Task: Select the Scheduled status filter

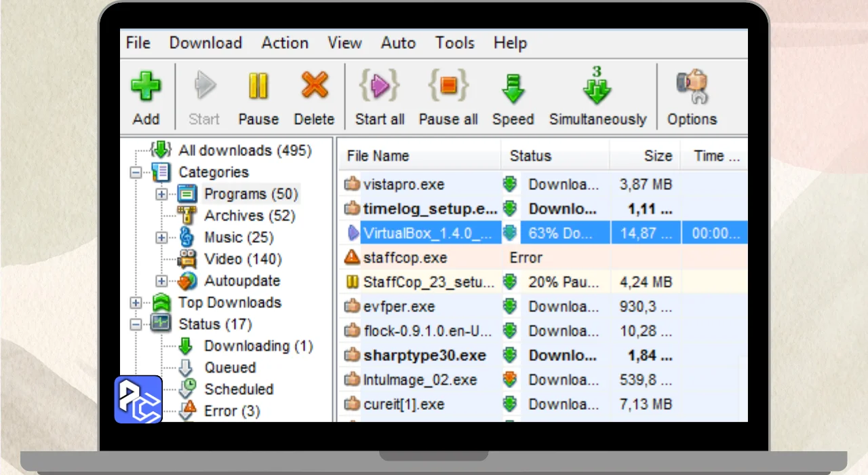Action: coord(239,389)
